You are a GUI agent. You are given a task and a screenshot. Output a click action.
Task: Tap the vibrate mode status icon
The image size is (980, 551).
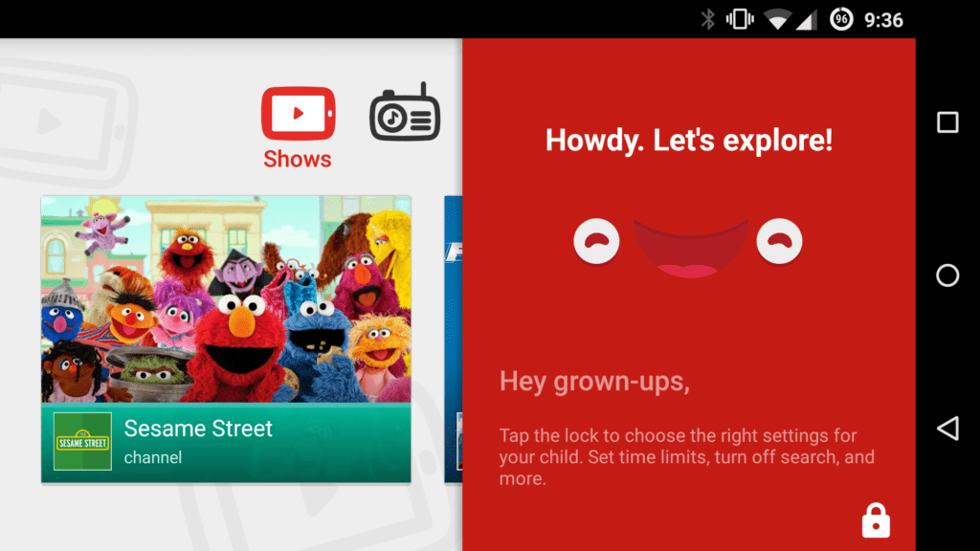pyautogui.click(x=740, y=19)
